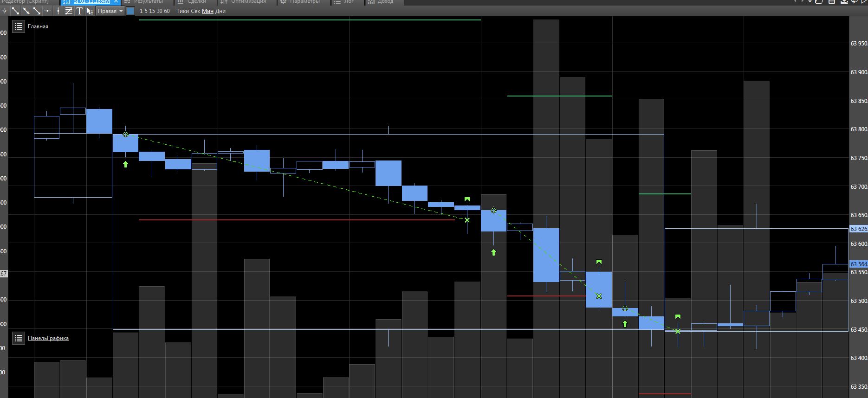Set chart interval to 30
Screen dimensions: 868x398
point(159,11)
